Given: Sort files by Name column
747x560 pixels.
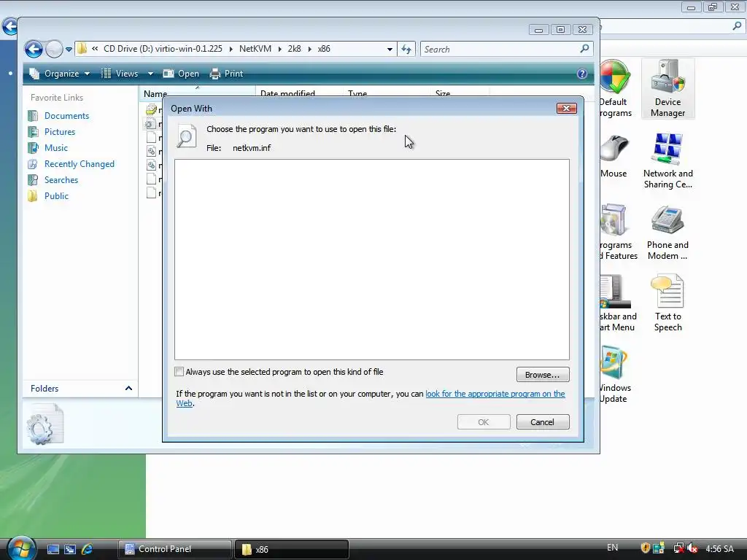Looking at the screenshot, I should 197,93.
